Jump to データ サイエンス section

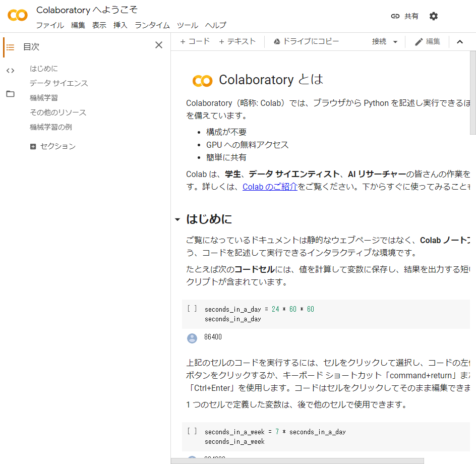[59, 83]
